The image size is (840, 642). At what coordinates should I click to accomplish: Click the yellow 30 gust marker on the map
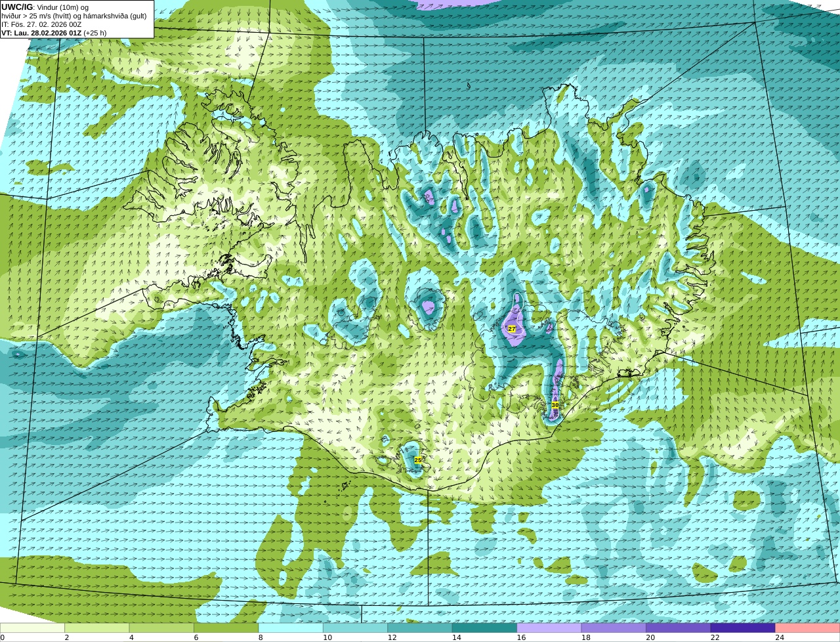tap(555, 405)
